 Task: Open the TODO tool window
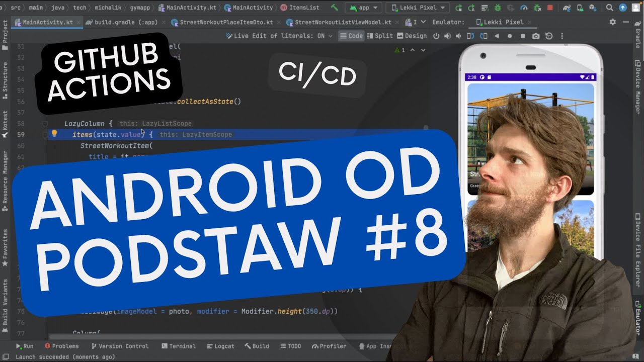click(x=291, y=346)
